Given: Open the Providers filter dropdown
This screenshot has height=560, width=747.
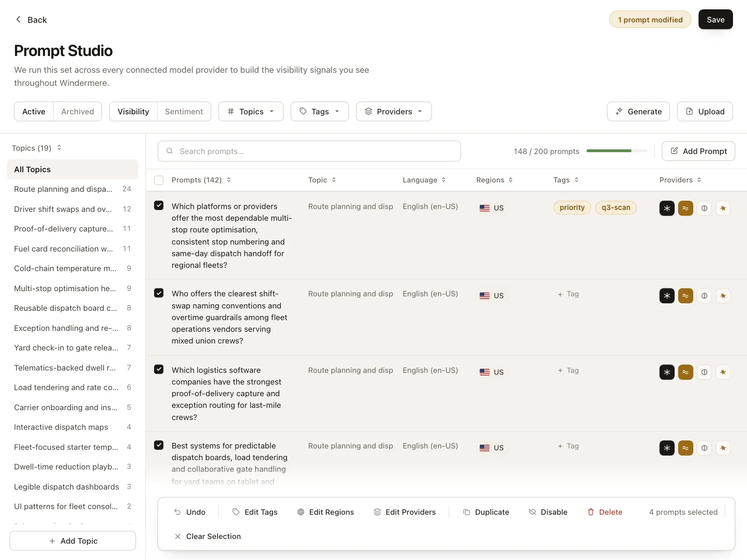Looking at the screenshot, I should [394, 112].
